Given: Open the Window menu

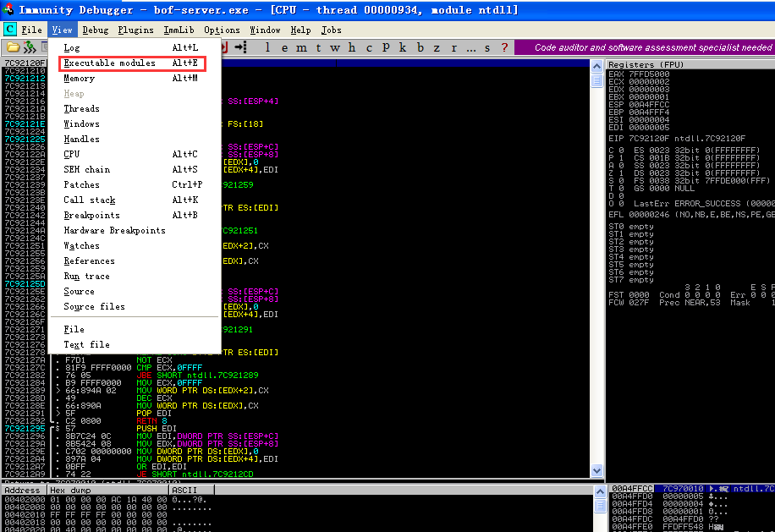Looking at the screenshot, I should point(265,30).
